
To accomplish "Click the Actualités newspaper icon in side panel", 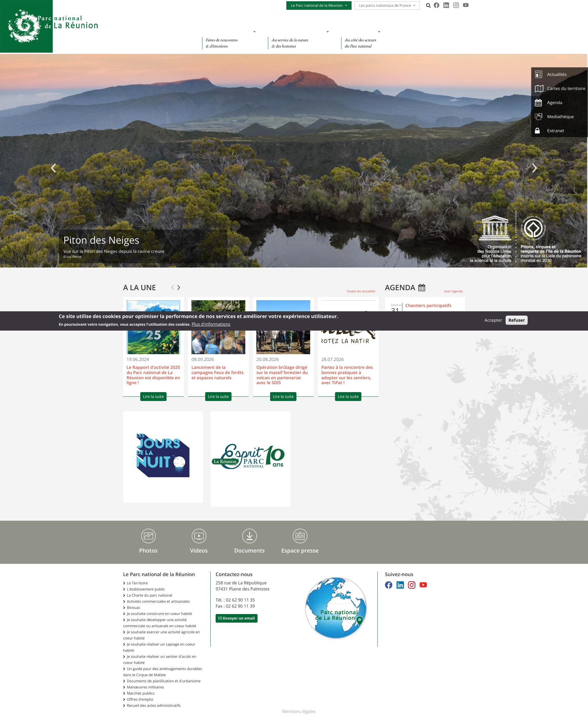I will pyautogui.click(x=539, y=74).
